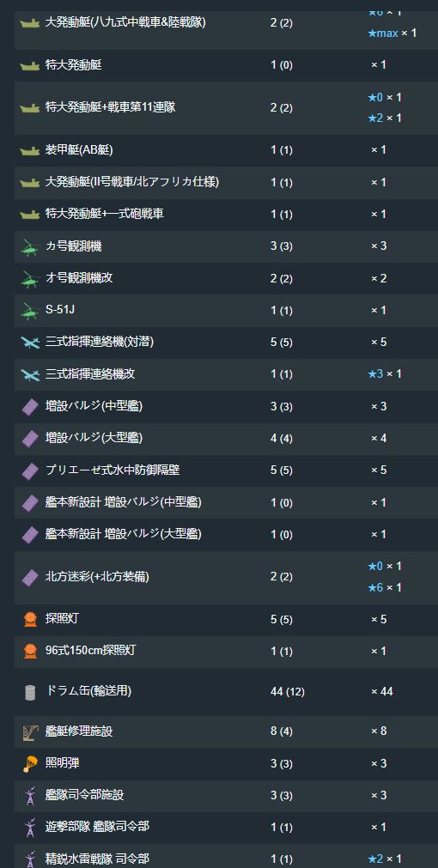
Task: Click the purple bulge icon beside 増設バルジ(中型艦)
Action: click(x=30, y=408)
